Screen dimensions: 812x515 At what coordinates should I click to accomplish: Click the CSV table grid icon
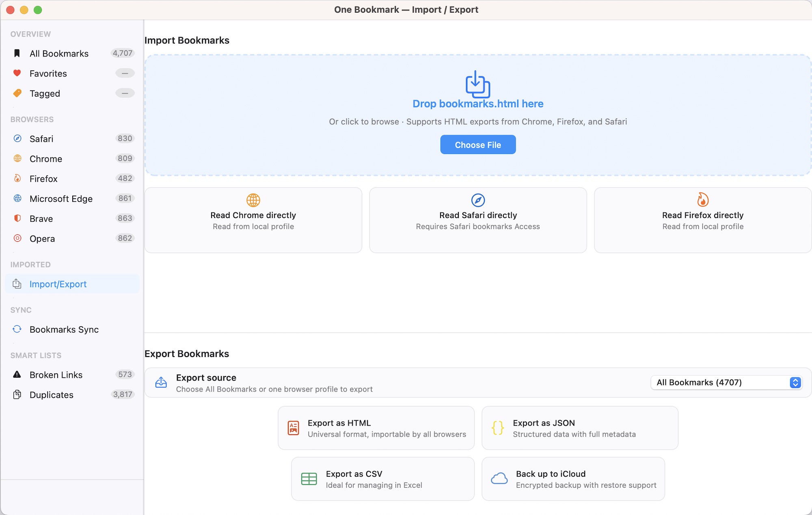coord(309,479)
